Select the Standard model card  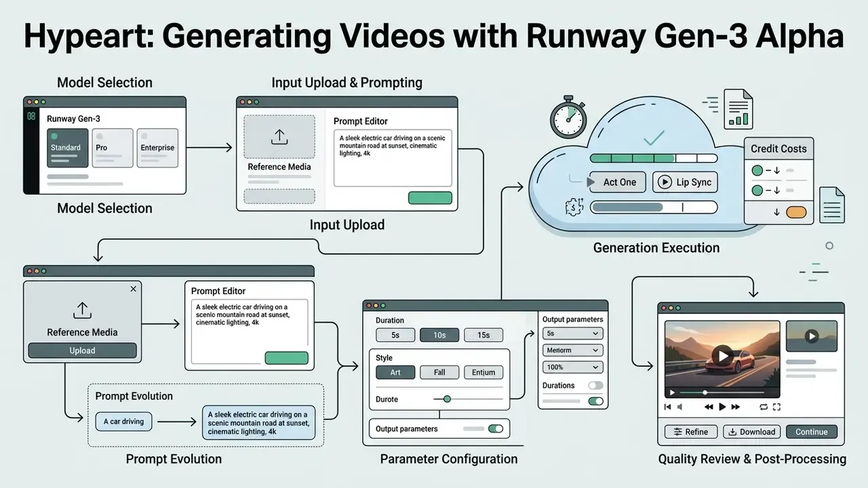(67, 148)
